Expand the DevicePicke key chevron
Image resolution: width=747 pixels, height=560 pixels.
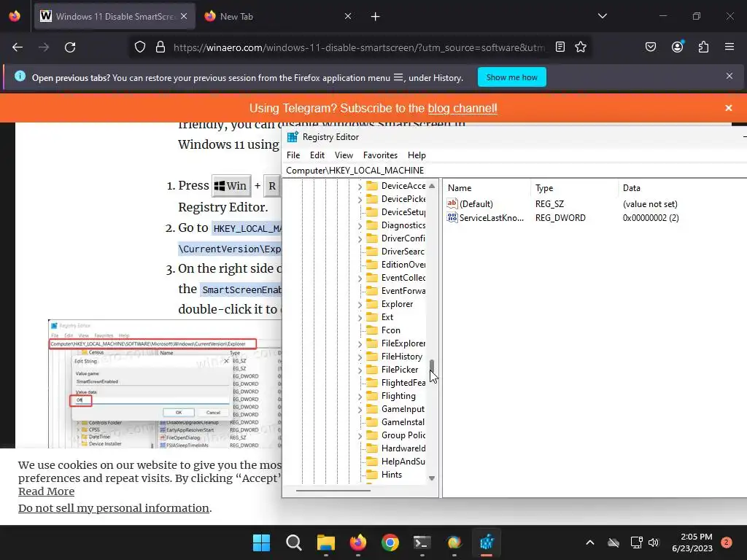360,200
